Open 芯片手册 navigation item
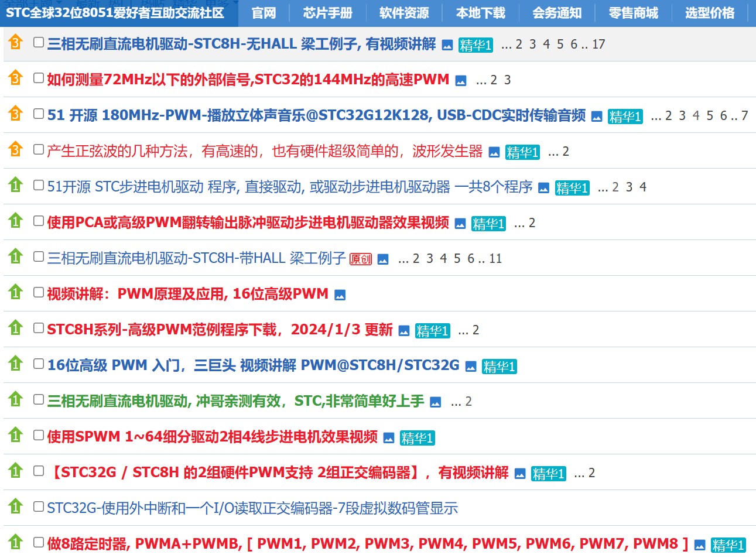This screenshot has height=558, width=756. 328,13
